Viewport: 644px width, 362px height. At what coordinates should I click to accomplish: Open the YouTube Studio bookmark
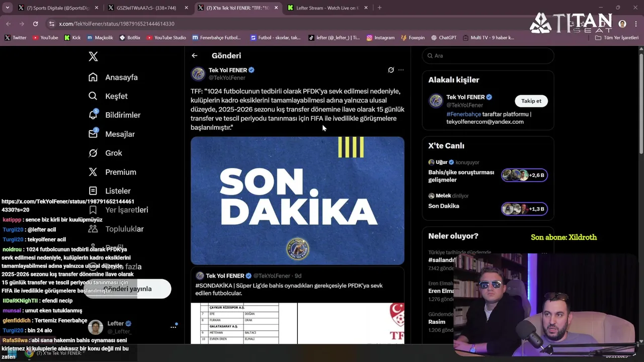coord(166,38)
